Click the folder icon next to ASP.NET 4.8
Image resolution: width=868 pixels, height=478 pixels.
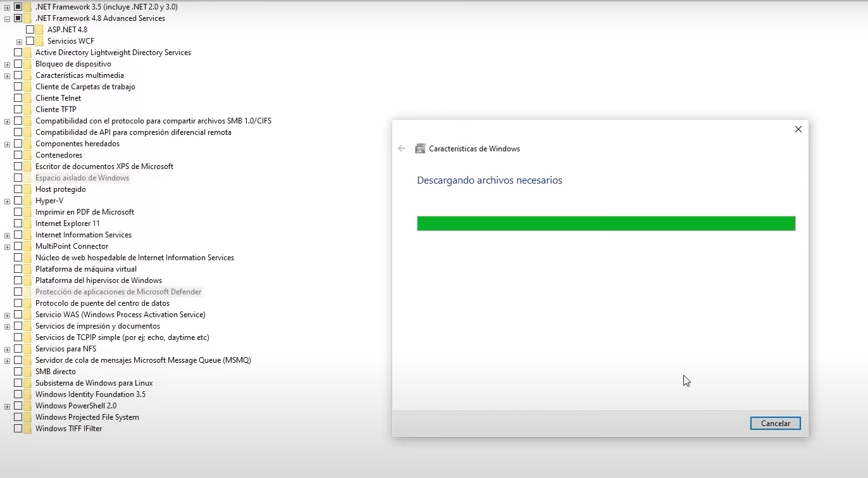[x=39, y=30]
